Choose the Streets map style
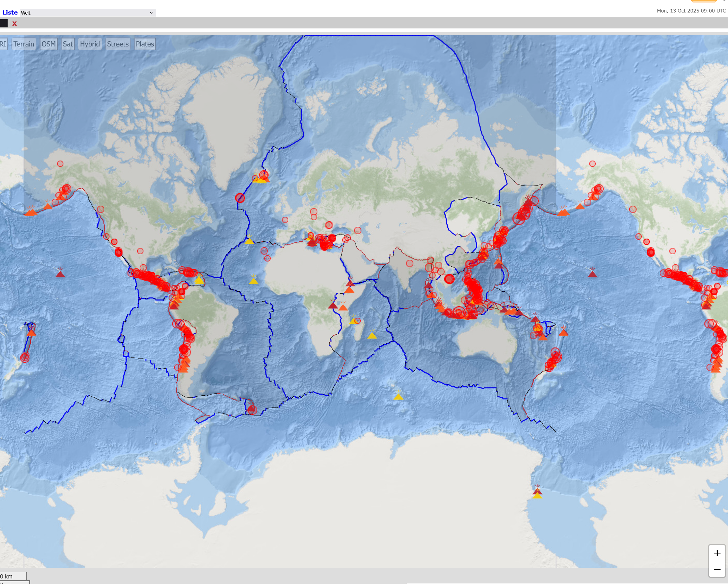Viewport: 728px width, 584px height. tap(117, 44)
